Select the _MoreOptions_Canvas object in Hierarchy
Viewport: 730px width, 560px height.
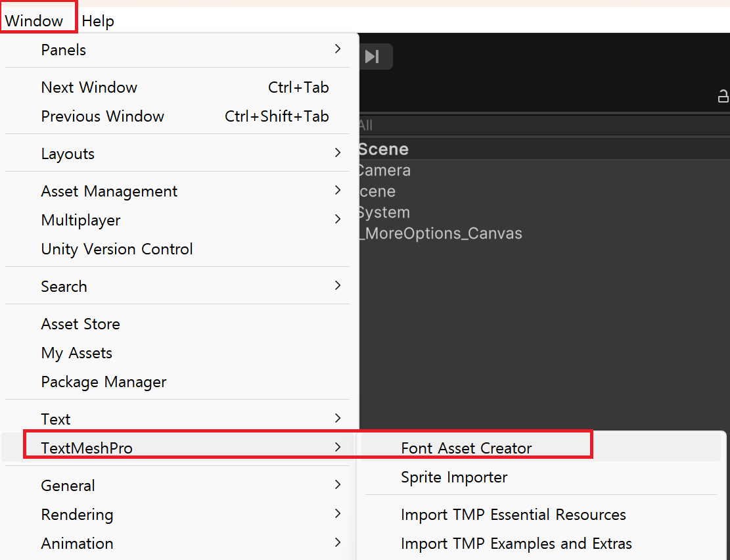pos(544,233)
